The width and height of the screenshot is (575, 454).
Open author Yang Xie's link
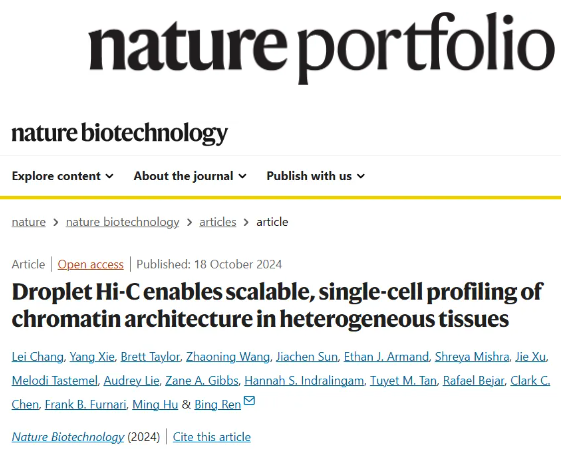tap(92, 357)
